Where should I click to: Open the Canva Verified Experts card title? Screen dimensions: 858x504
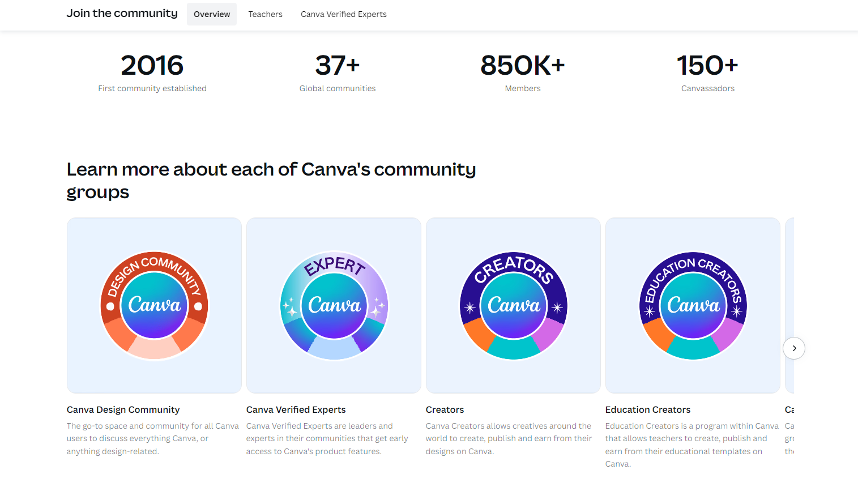point(296,409)
